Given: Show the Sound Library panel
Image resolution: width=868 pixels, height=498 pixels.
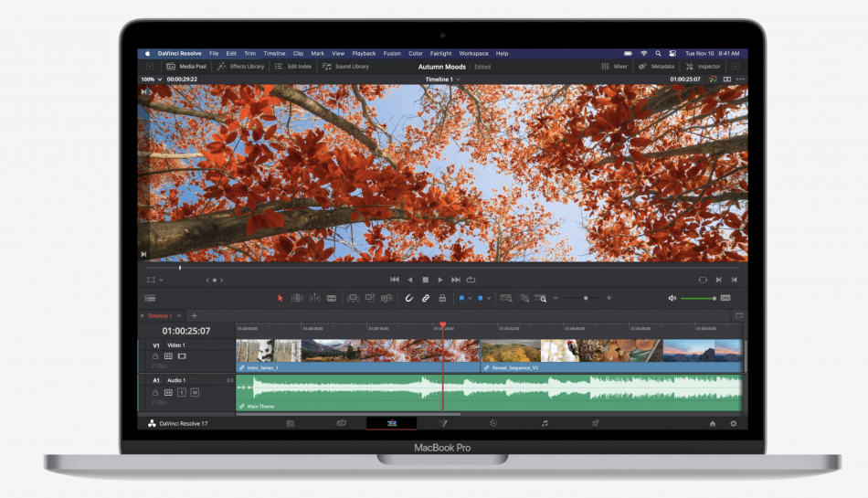Looking at the screenshot, I should click(345, 67).
